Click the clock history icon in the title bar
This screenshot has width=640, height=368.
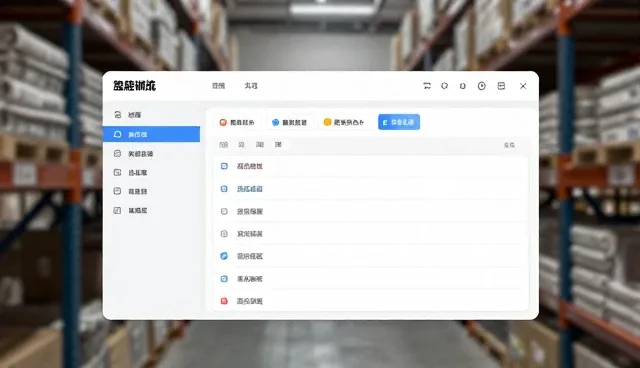coord(482,86)
